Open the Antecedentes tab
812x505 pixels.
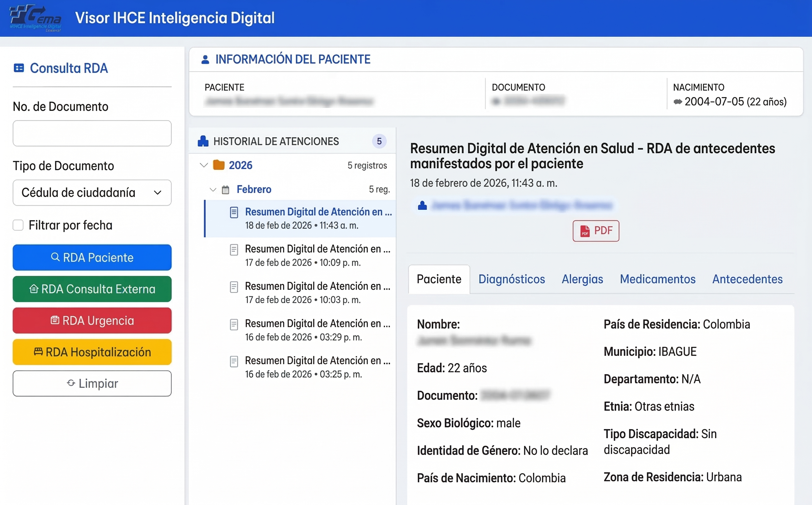point(747,279)
